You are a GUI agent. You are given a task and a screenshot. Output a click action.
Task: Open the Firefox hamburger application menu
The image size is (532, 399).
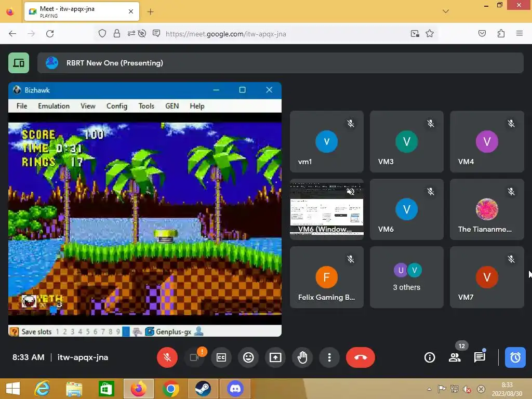(x=519, y=34)
